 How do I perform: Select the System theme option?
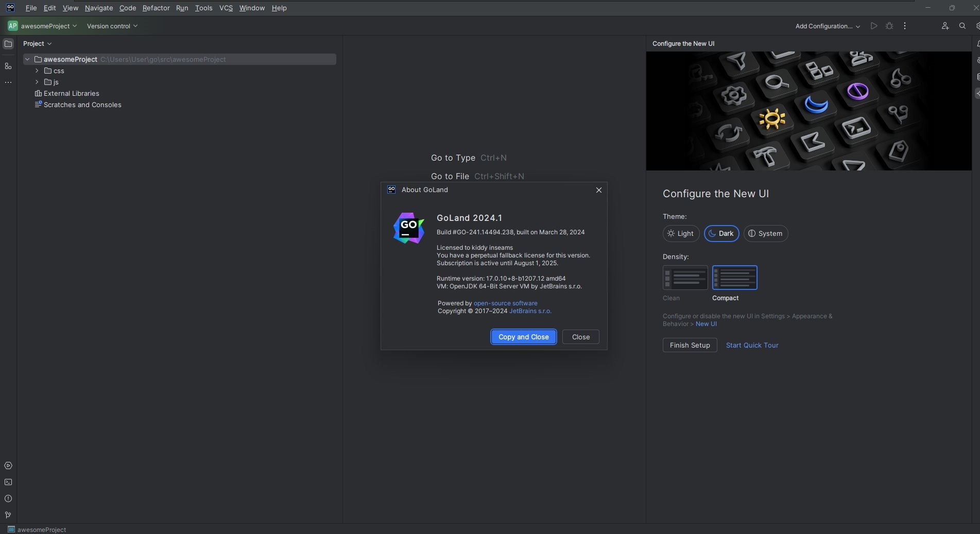pos(765,233)
